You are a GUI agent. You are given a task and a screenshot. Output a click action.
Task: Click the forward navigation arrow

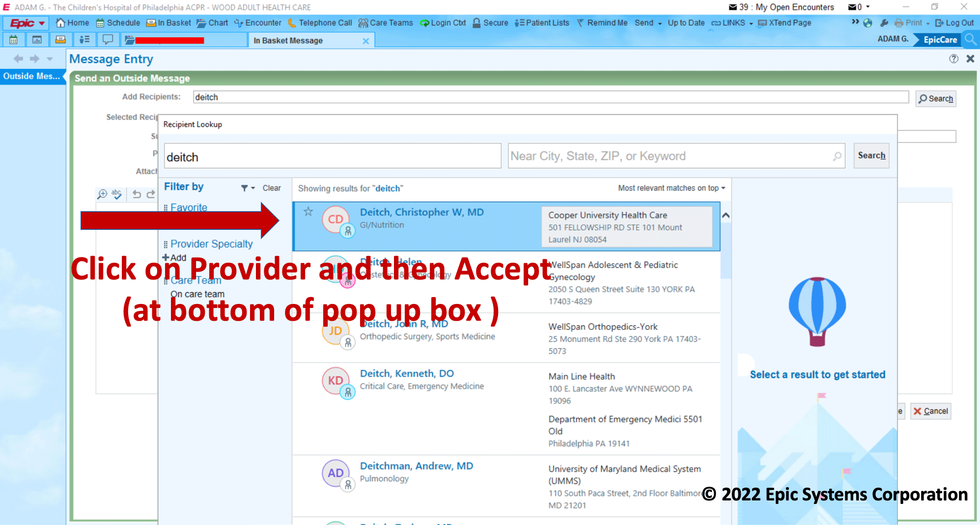point(34,59)
